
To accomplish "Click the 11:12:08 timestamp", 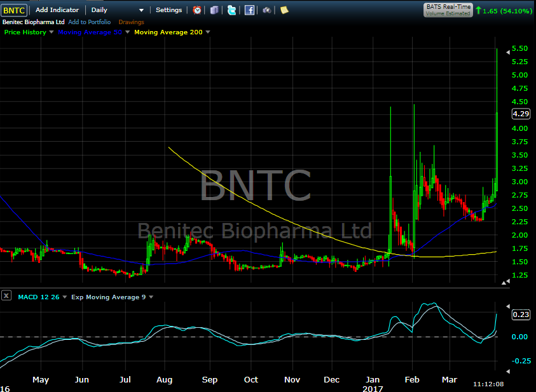I will 488,384.
